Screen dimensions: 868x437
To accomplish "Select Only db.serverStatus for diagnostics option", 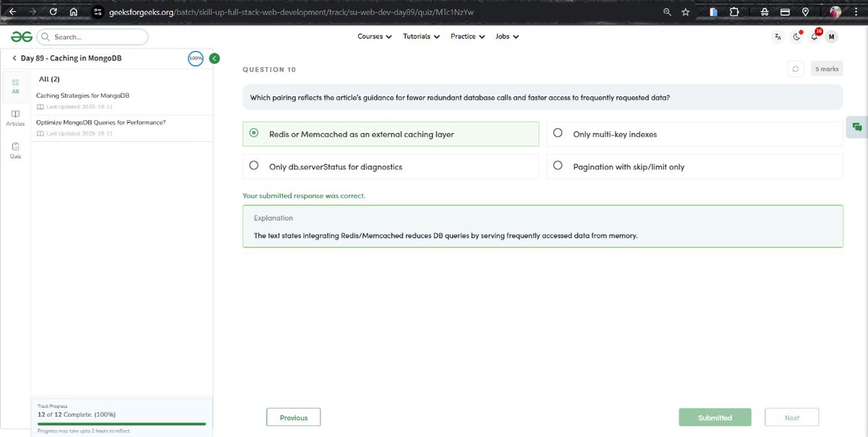I will pyautogui.click(x=391, y=166).
